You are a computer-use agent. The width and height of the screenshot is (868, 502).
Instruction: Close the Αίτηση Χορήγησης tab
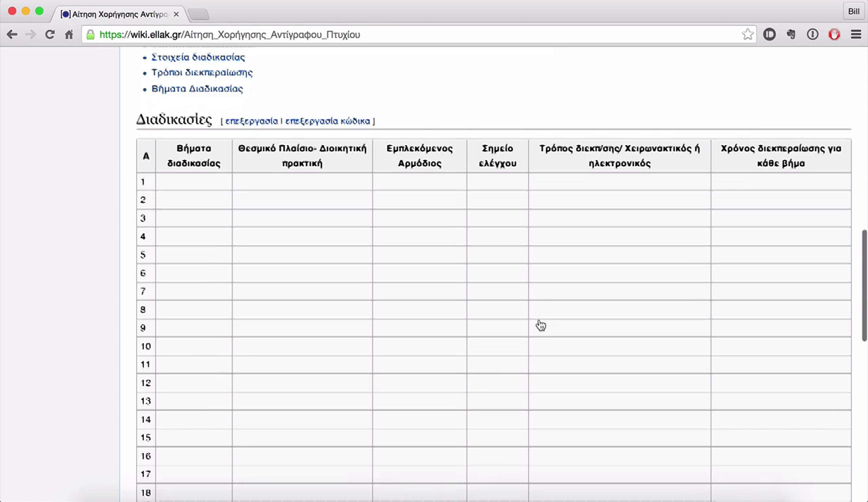pos(176,14)
